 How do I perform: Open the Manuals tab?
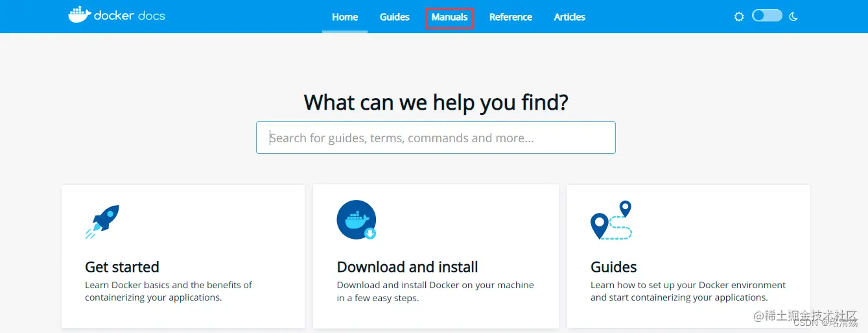click(449, 18)
